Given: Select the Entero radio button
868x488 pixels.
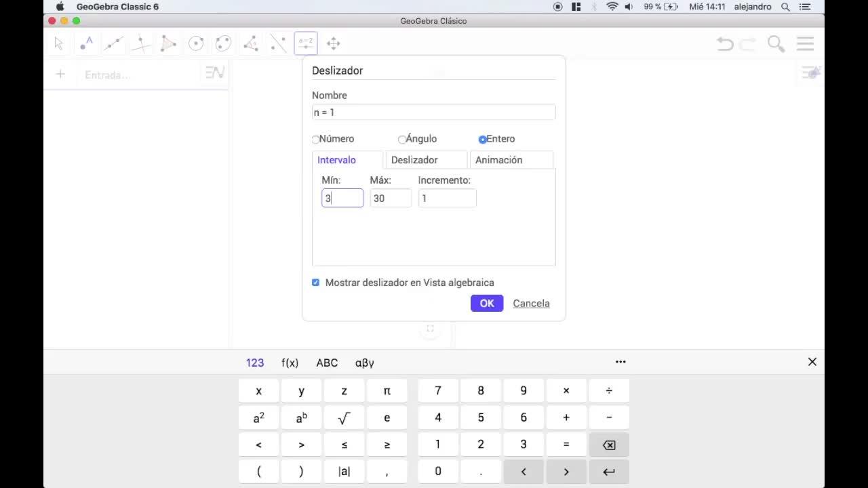Looking at the screenshot, I should tap(482, 140).
